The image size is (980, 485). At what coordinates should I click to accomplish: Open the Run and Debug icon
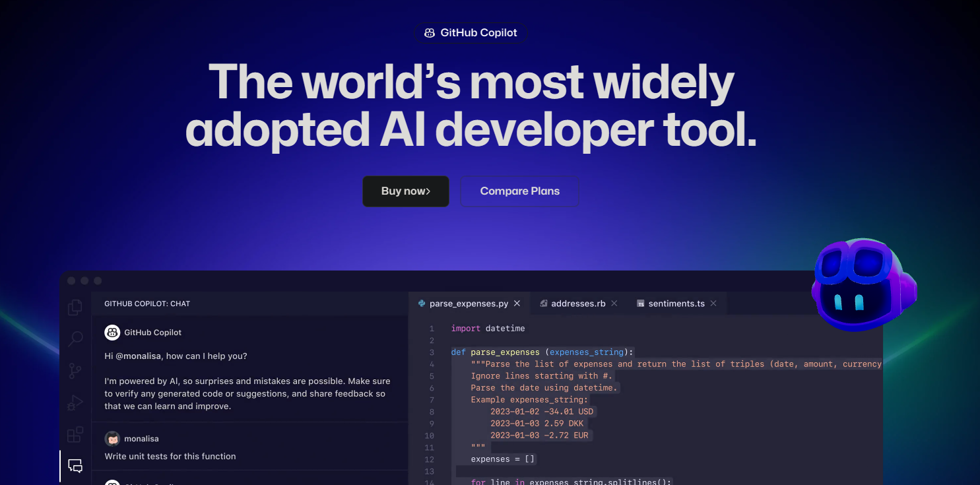[x=75, y=403]
